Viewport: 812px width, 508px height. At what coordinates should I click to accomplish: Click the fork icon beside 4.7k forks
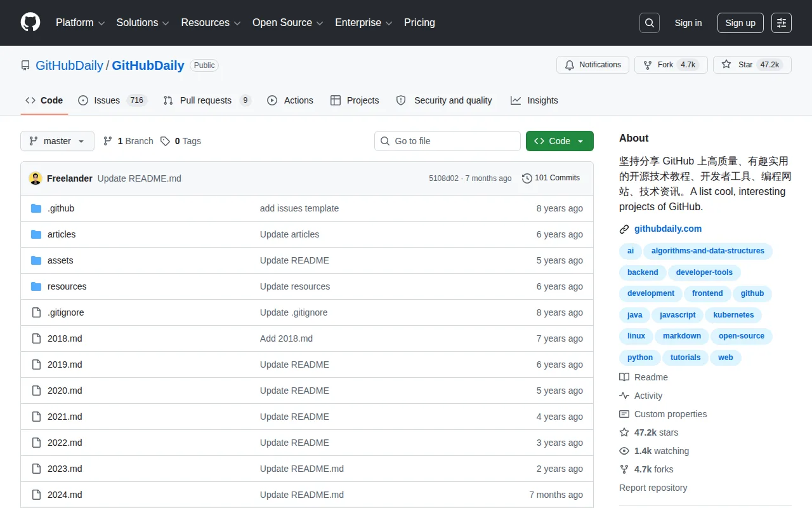click(624, 469)
